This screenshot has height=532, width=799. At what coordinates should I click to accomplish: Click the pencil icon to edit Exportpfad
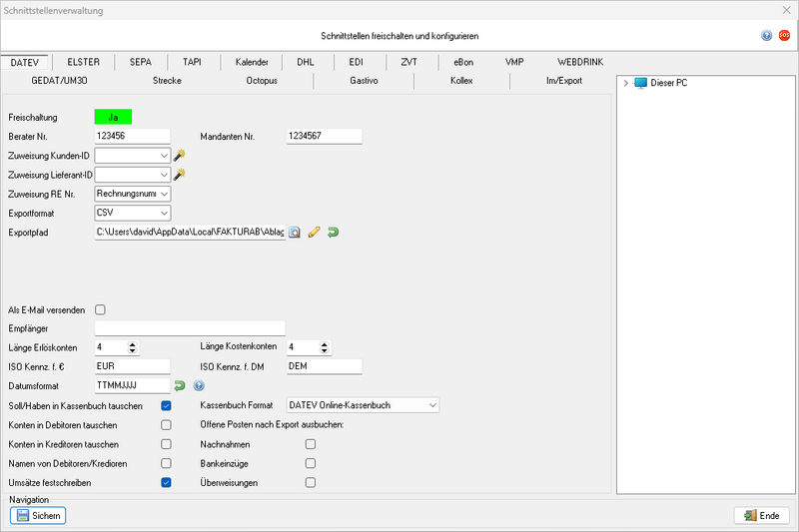coord(314,233)
